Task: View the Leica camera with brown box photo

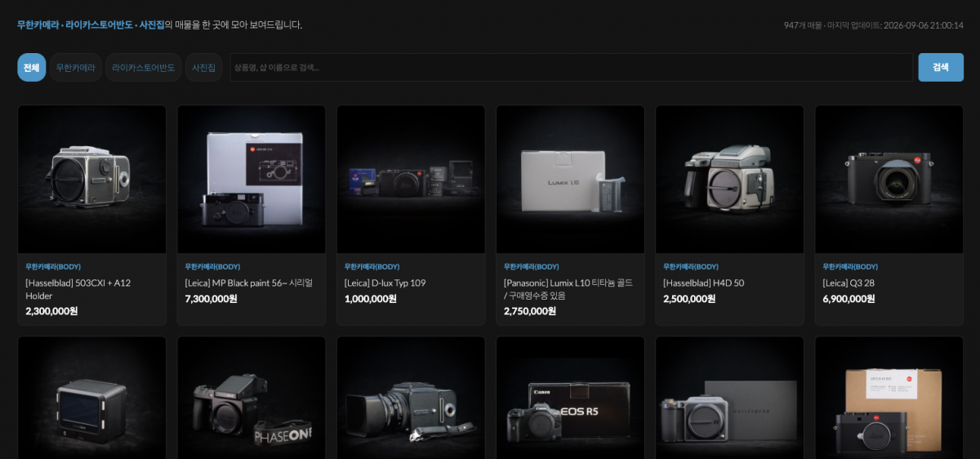Action: point(889,398)
